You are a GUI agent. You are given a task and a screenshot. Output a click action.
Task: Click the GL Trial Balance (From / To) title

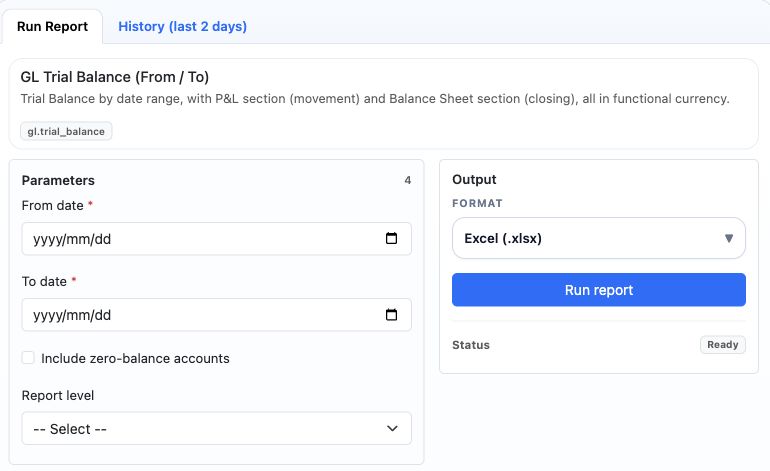(x=114, y=77)
